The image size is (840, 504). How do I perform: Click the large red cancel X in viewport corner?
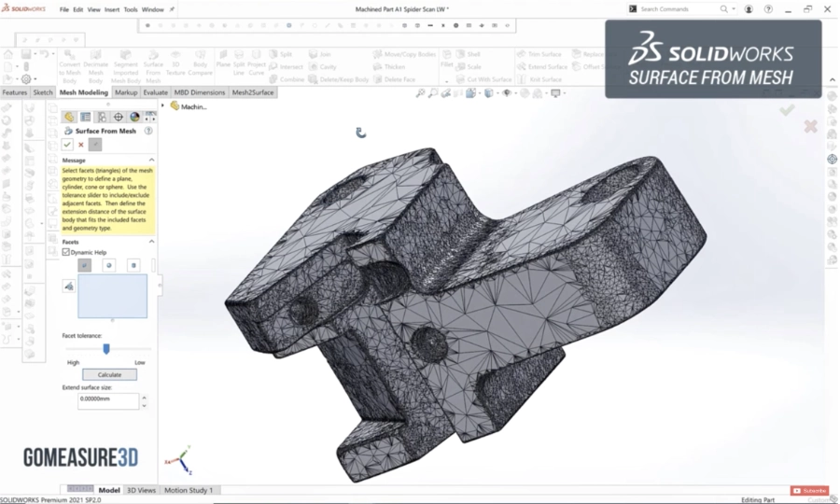810,126
